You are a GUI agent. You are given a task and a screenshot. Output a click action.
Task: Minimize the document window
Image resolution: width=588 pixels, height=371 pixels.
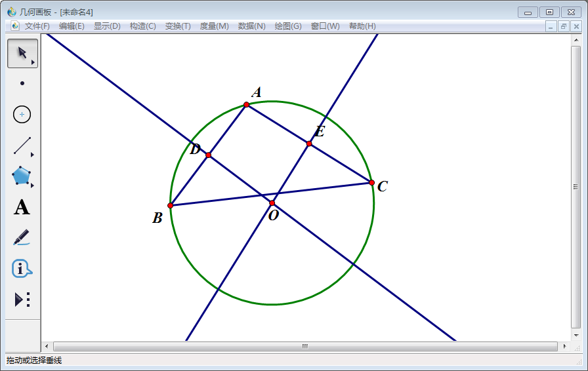pos(551,27)
